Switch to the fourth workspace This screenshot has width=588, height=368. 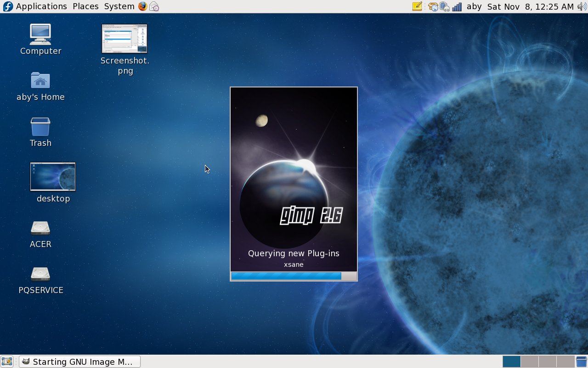pyautogui.click(x=565, y=362)
